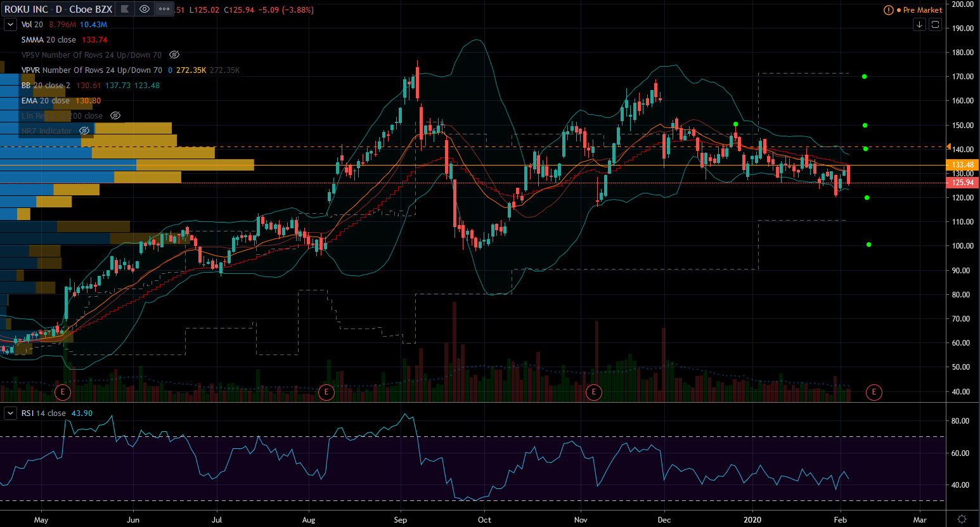Click the earnings marker near August

point(326,392)
